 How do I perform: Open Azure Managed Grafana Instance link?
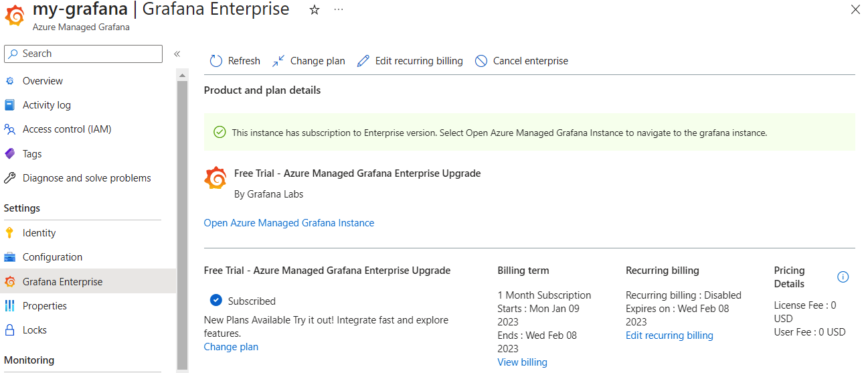click(x=289, y=223)
